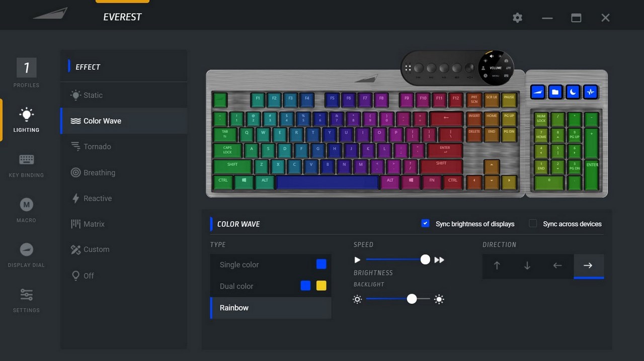The height and width of the screenshot is (361, 644).
Task: Select Single color wave type
Action: point(271,264)
